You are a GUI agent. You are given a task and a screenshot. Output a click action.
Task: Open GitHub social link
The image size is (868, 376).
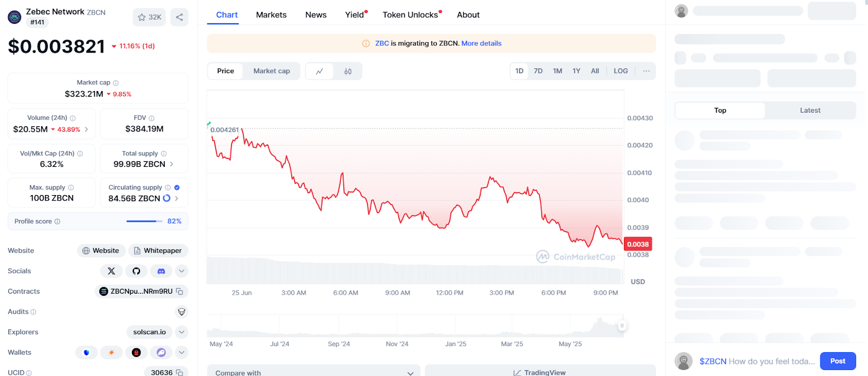136,271
